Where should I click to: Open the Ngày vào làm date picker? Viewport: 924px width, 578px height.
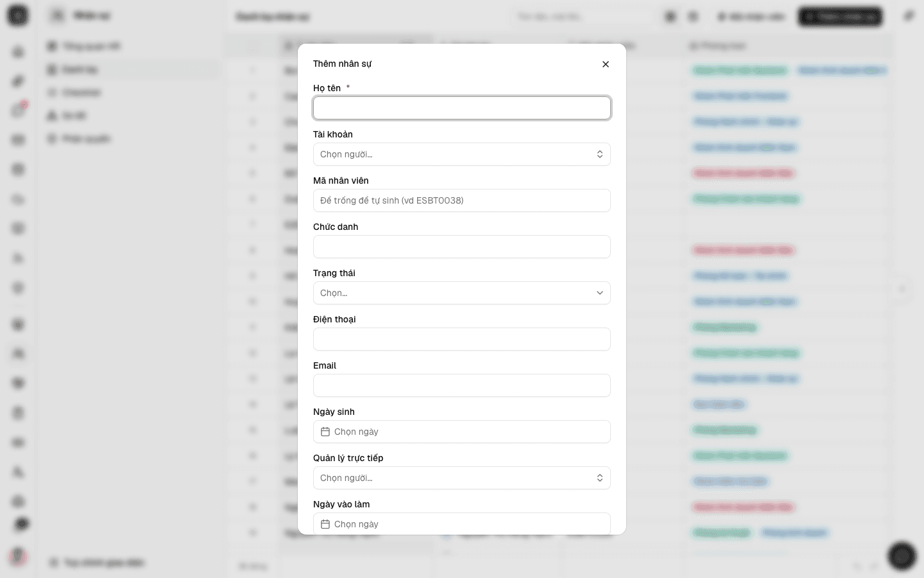coord(462,523)
